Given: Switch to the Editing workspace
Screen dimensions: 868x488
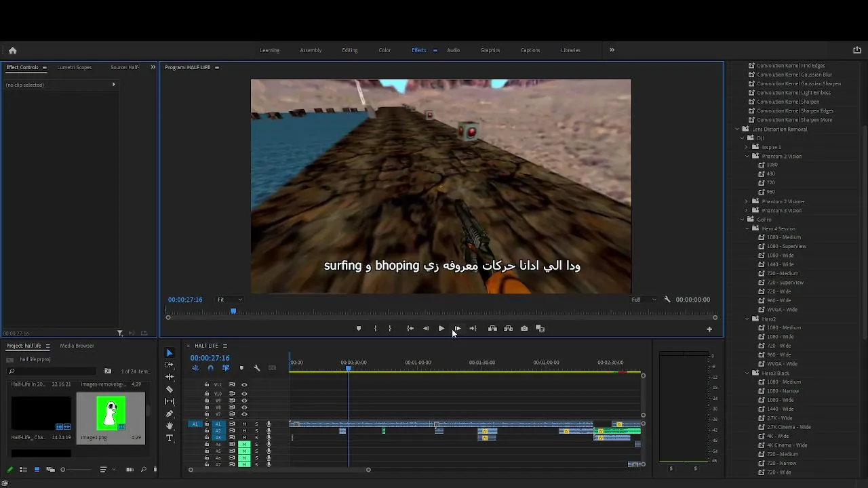Looking at the screenshot, I should 350,50.
